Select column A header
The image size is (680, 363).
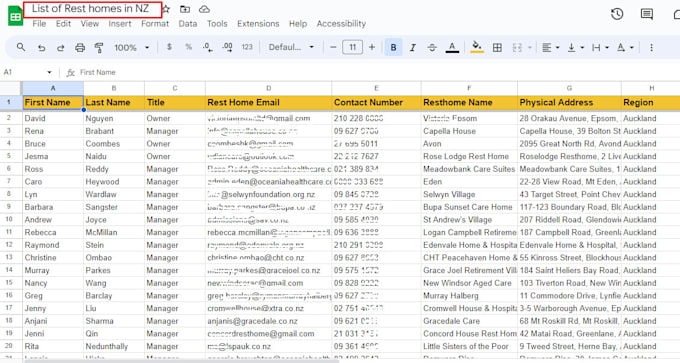(x=53, y=88)
